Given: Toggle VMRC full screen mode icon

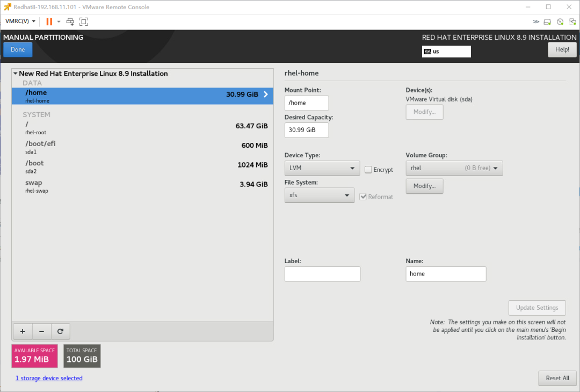Looking at the screenshot, I should pos(84,21).
